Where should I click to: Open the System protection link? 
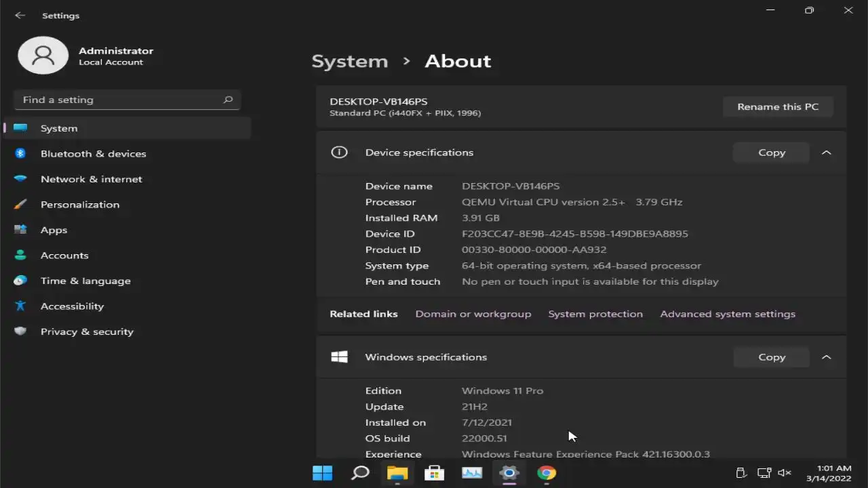[595, 314]
